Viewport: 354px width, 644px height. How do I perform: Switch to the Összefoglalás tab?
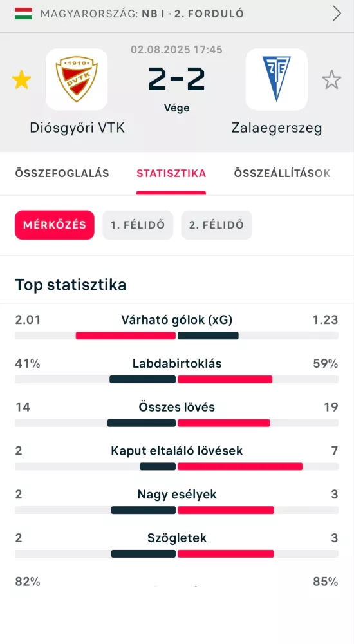tap(62, 173)
